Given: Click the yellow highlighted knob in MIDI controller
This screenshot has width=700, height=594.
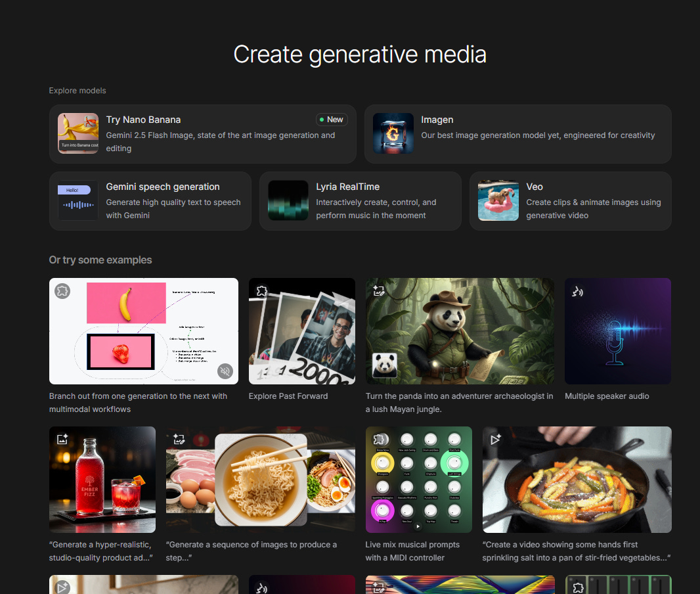Looking at the screenshot, I should 383,463.
